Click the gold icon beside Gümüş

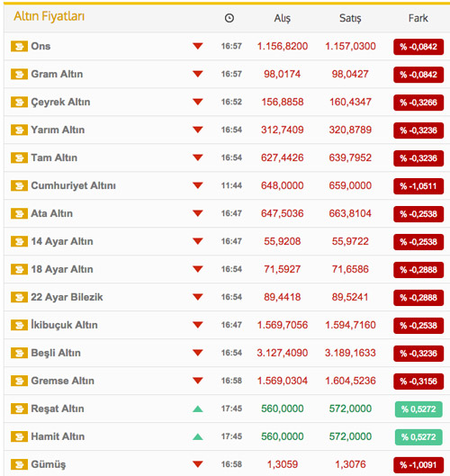(x=19, y=464)
